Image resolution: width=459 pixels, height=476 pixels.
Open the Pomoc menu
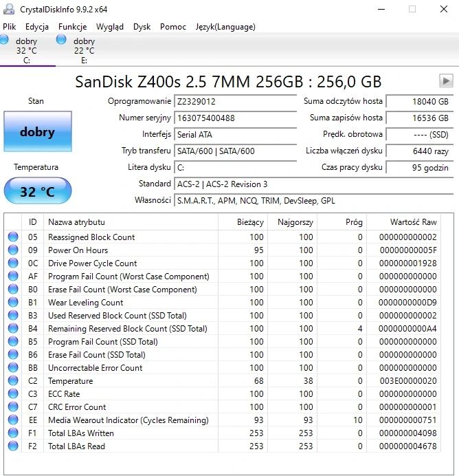172,27
